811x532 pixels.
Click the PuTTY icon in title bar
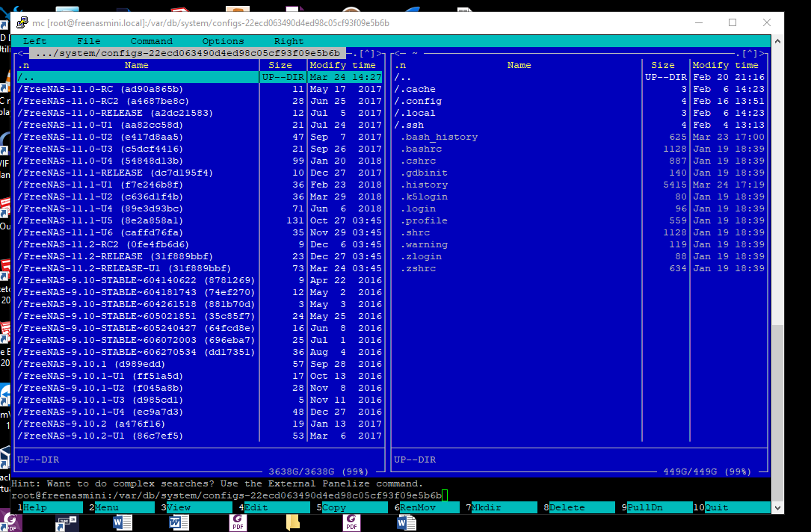coord(22,22)
